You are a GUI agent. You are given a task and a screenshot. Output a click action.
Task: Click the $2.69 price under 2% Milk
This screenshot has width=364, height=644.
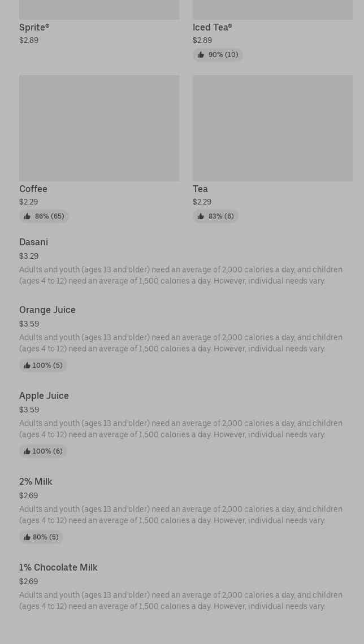[28, 495]
